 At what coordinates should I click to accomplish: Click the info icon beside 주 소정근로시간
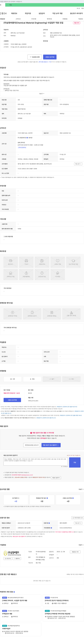[27, 138]
